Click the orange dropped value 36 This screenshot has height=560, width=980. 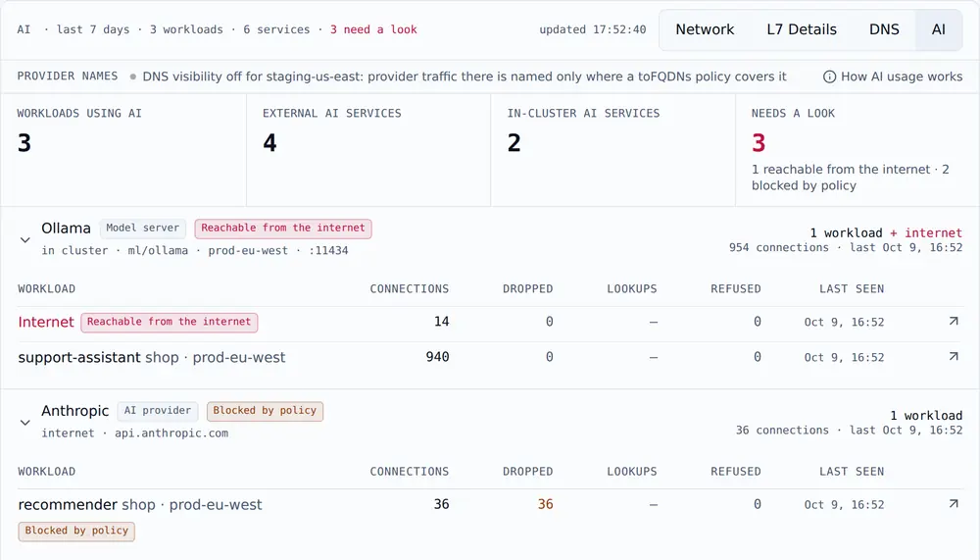(x=545, y=504)
